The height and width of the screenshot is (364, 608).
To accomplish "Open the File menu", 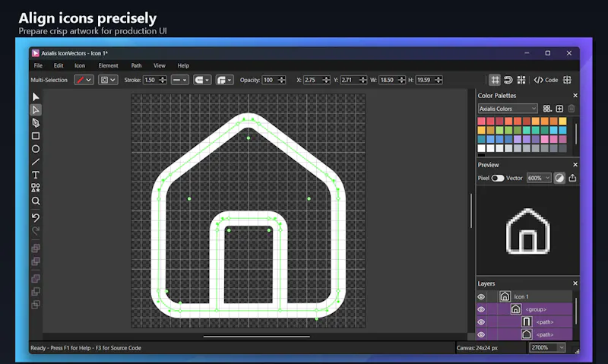I will 38,65.
